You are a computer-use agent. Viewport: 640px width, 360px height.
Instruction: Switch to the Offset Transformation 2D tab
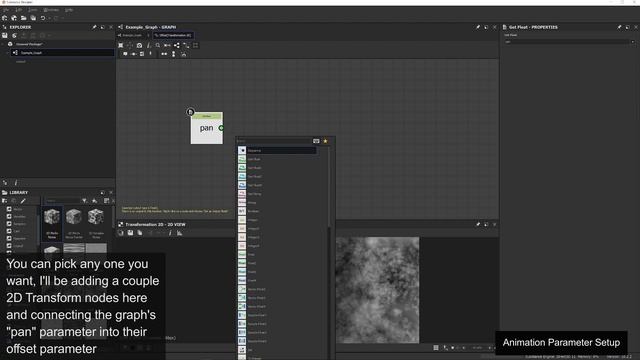[173, 36]
